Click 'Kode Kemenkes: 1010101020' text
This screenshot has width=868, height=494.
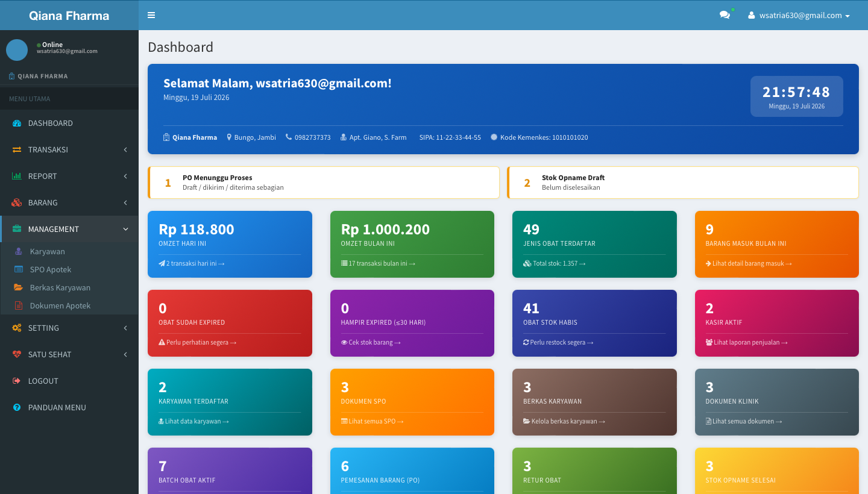click(x=544, y=137)
